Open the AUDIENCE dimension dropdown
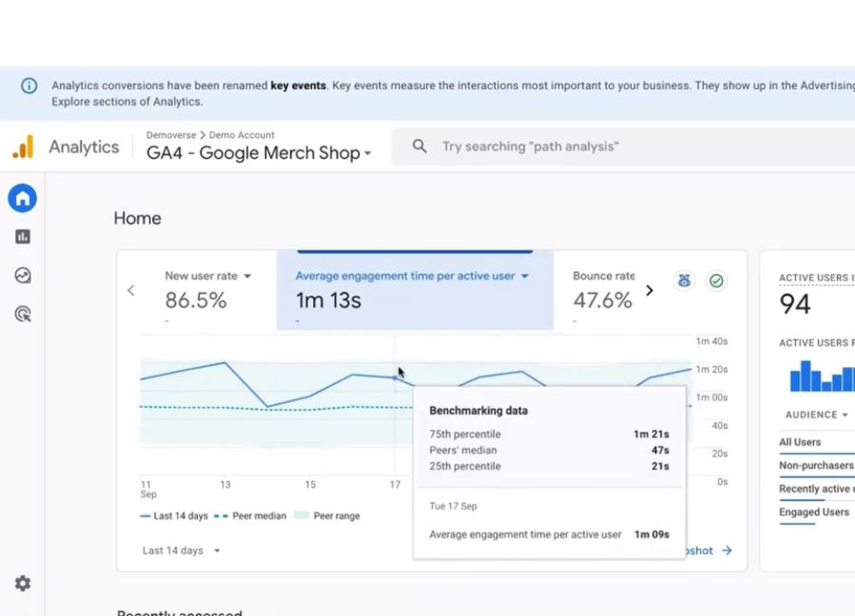Image resolution: width=855 pixels, height=616 pixels. pyautogui.click(x=817, y=415)
